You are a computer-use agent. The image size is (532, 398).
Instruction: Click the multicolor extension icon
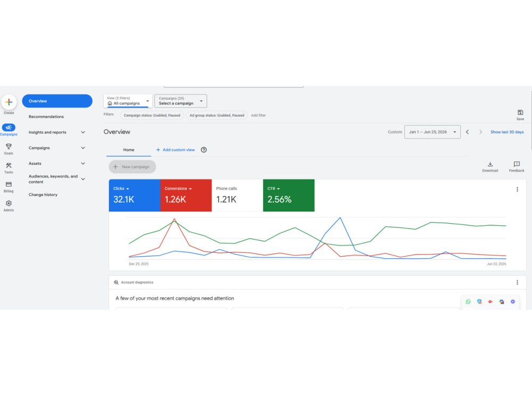tap(502, 302)
